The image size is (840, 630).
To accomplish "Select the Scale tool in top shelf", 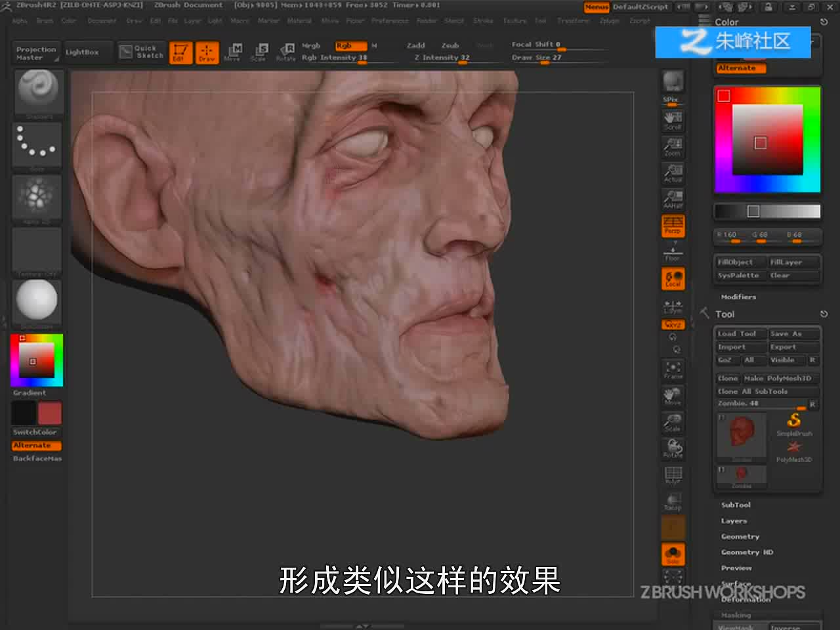I will coord(259,52).
